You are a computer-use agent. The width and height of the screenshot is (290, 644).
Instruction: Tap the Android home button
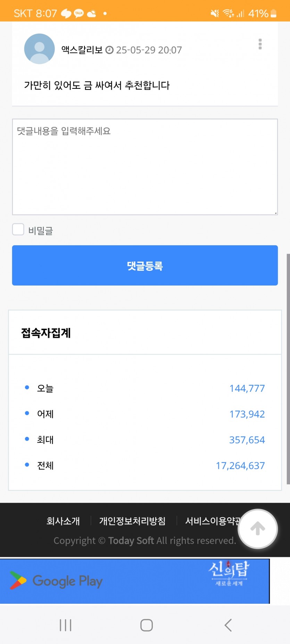coord(146,625)
